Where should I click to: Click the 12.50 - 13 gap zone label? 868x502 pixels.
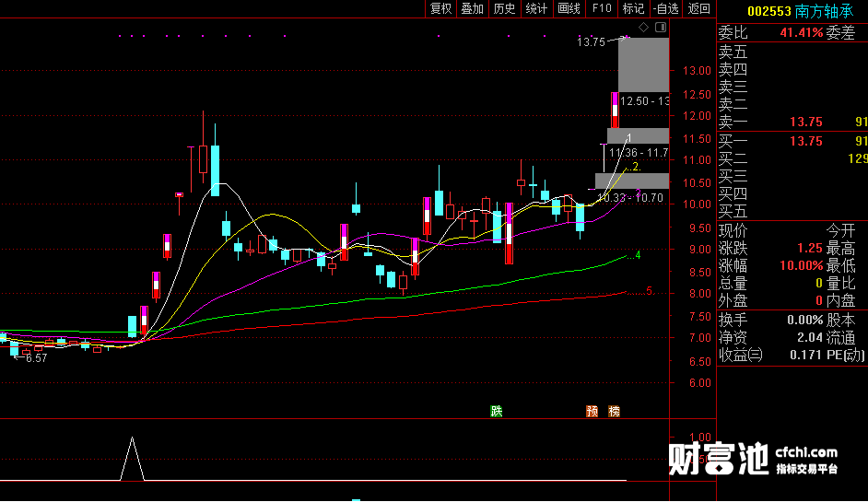(644, 100)
